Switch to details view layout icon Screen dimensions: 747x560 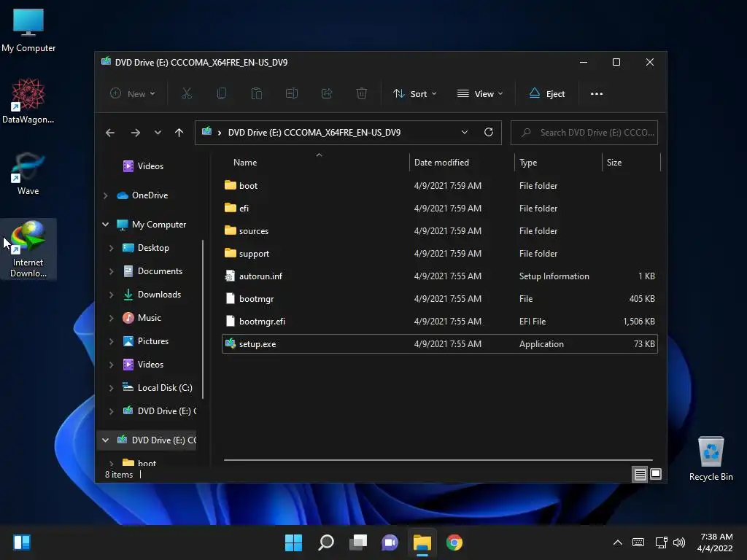point(640,474)
